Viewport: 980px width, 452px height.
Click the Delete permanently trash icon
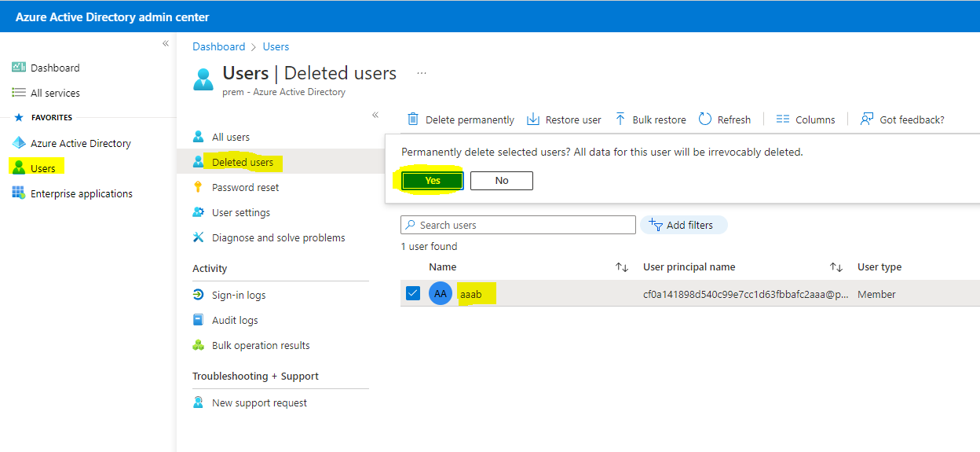click(413, 119)
